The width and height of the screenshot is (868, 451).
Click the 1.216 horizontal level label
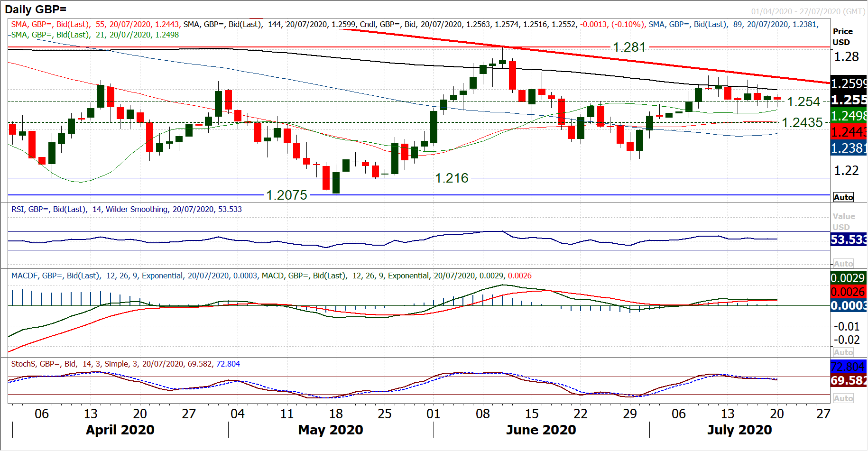click(452, 178)
